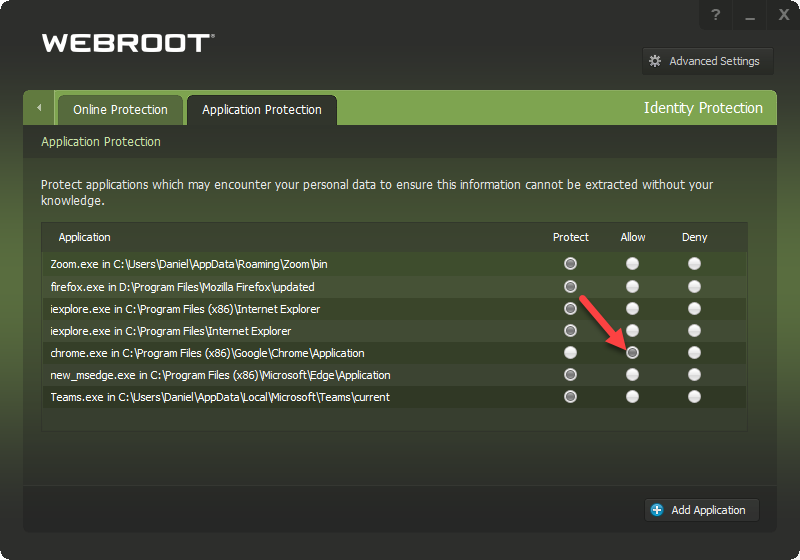Choose Deny for iexplore.exe in C:\Program Files\Internet Explorer

(x=694, y=330)
